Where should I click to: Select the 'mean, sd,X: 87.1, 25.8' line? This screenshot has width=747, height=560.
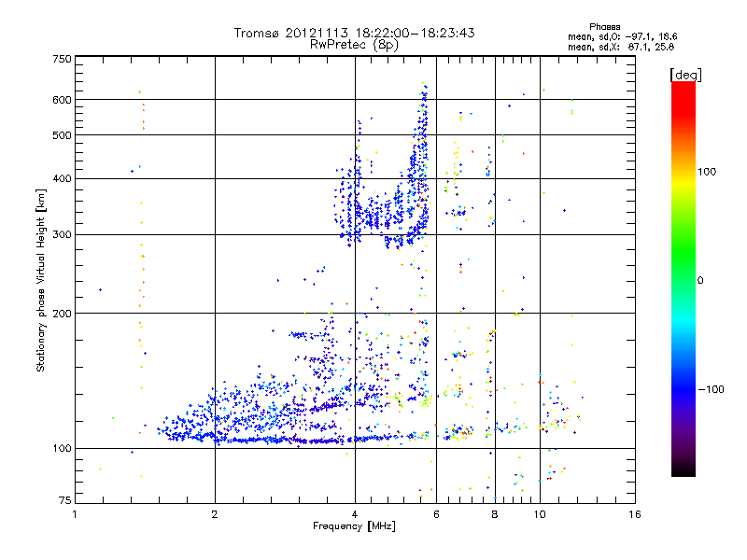click(621, 47)
